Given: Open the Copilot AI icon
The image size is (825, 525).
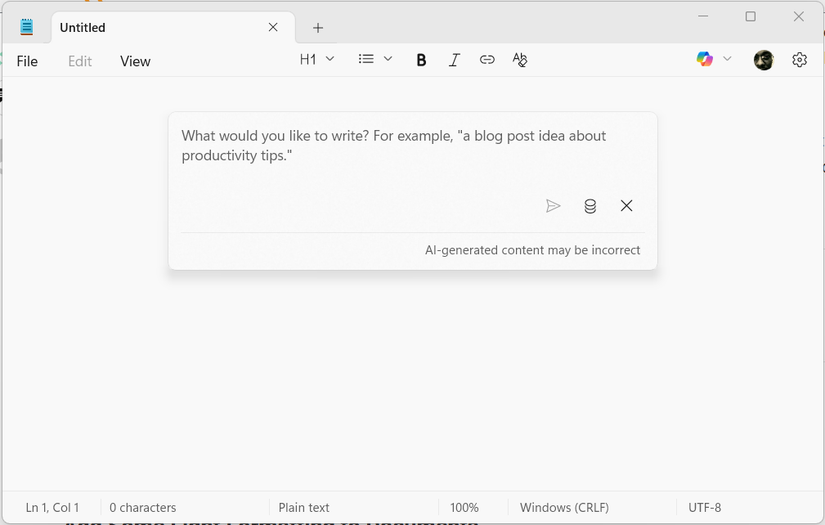Looking at the screenshot, I should click(705, 60).
